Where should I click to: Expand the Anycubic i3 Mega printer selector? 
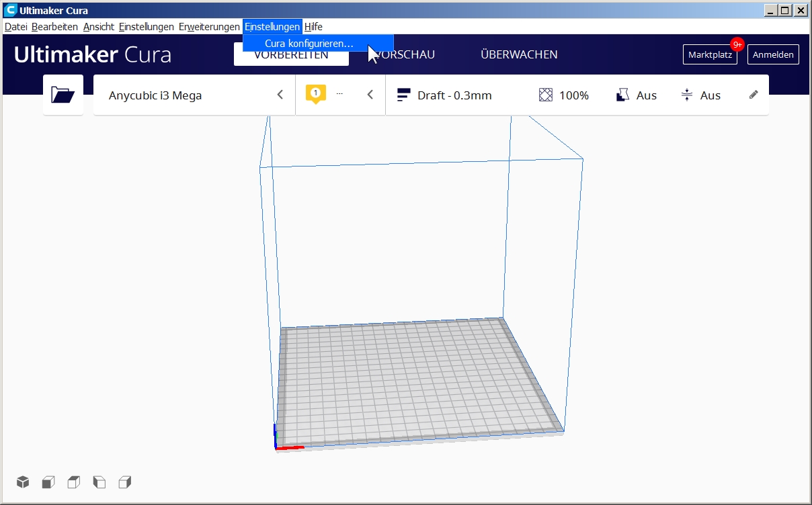280,95
